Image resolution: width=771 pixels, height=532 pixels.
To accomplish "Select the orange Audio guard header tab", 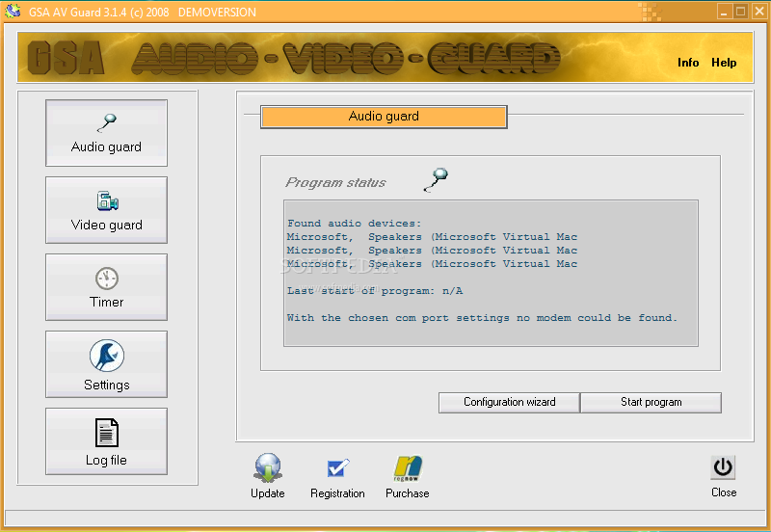I will (x=384, y=117).
